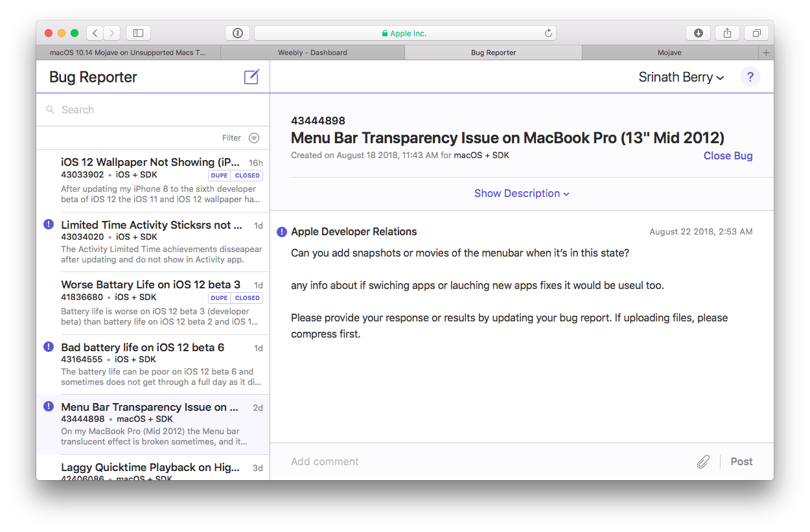This screenshot has width=810, height=532.
Task: Click the 1Password extension toolbar icon
Action: [x=238, y=33]
